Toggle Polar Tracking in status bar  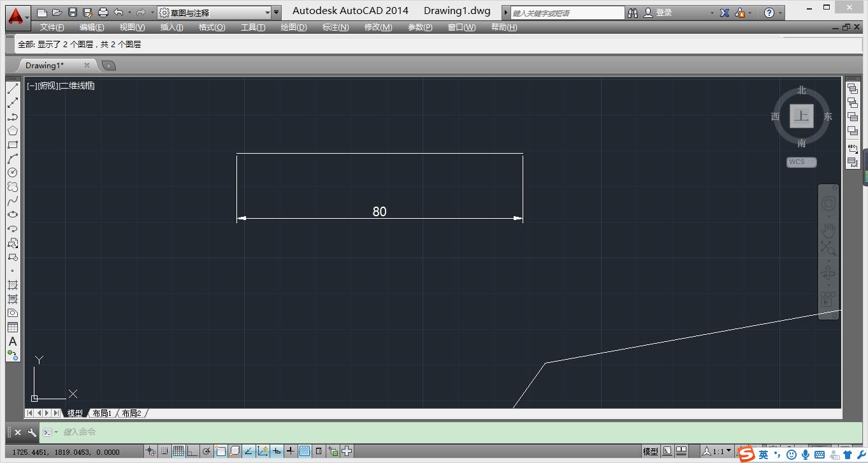pos(206,451)
